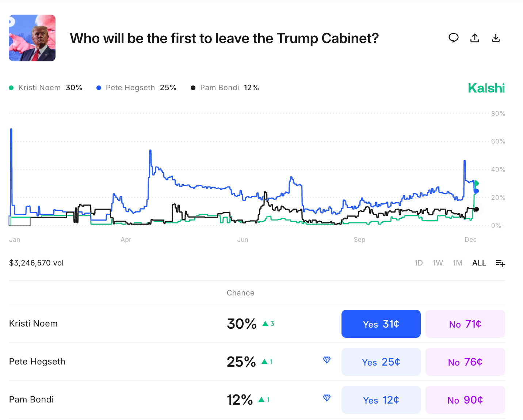Image resolution: width=523 pixels, height=420 pixels.
Task: Click the diamond icon beside Pam Bondi
Action: click(327, 398)
